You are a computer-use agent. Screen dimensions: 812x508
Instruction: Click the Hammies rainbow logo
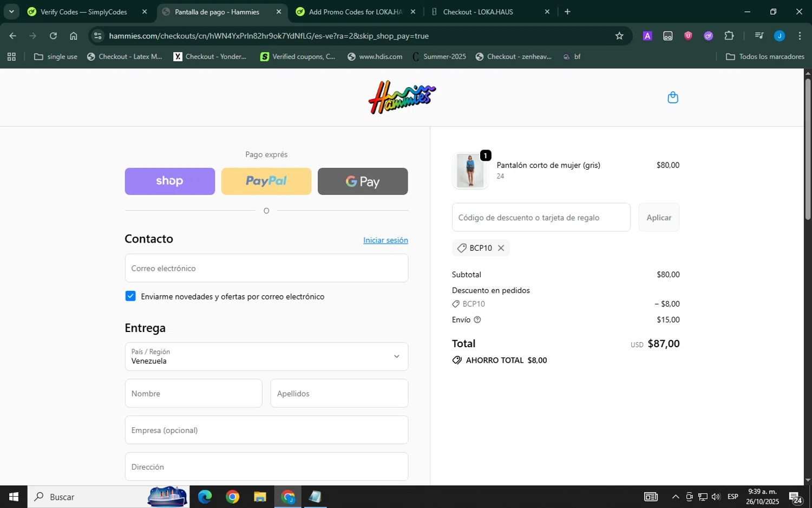point(402,97)
